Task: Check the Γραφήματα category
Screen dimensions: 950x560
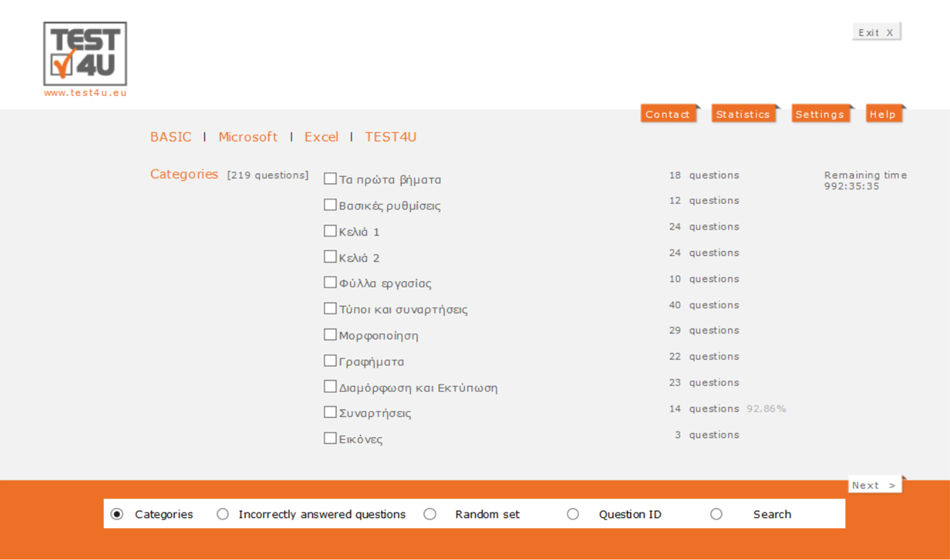Action: click(x=330, y=360)
